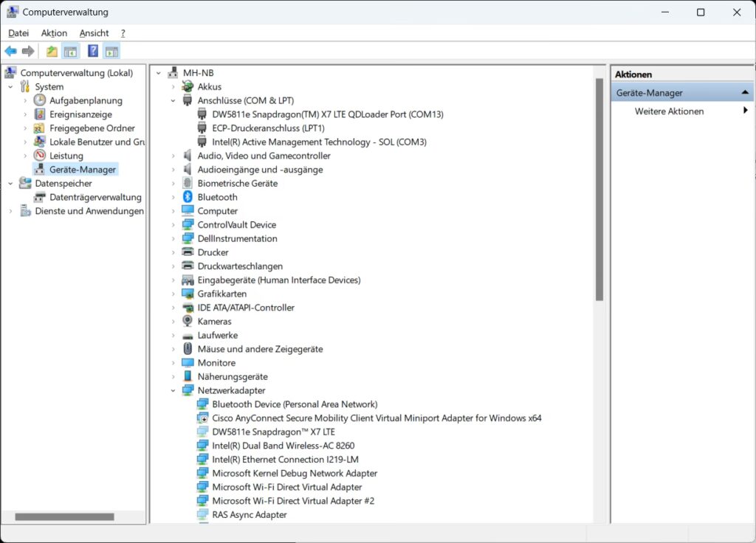Toggle the console tree pane toolbar button
Viewport: 756px width, 543px height.
click(x=70, y=51)
